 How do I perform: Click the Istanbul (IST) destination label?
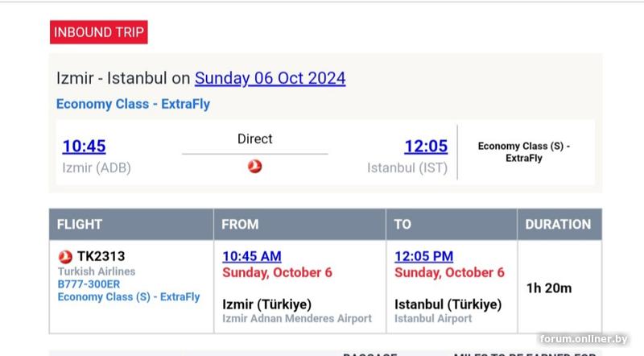407,168
